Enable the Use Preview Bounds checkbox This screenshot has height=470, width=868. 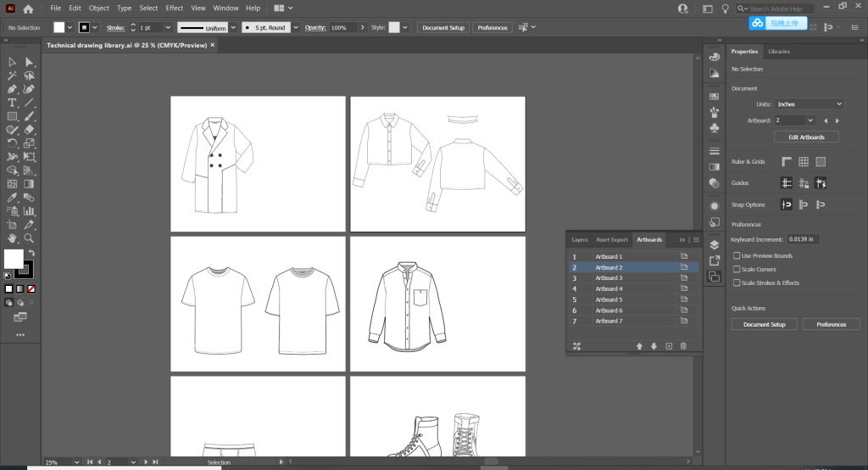[735, 255]
